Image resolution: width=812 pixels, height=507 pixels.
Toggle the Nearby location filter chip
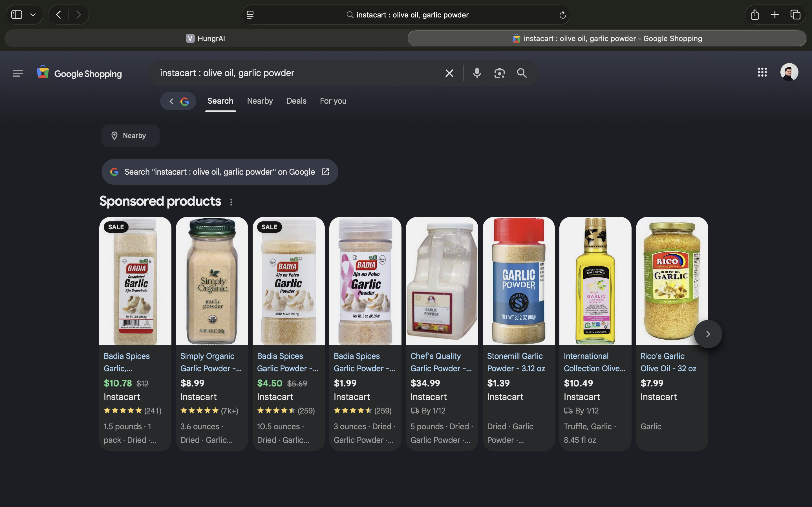130,136
